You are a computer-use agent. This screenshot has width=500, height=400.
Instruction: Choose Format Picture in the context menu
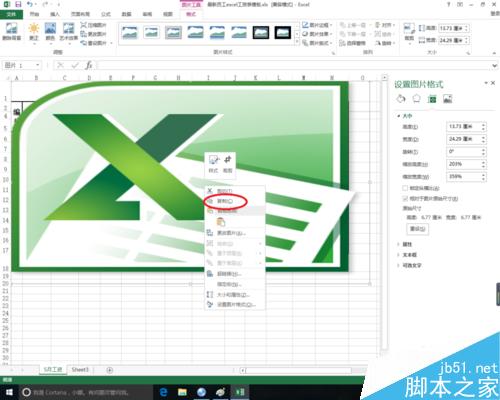pos(235,305)
